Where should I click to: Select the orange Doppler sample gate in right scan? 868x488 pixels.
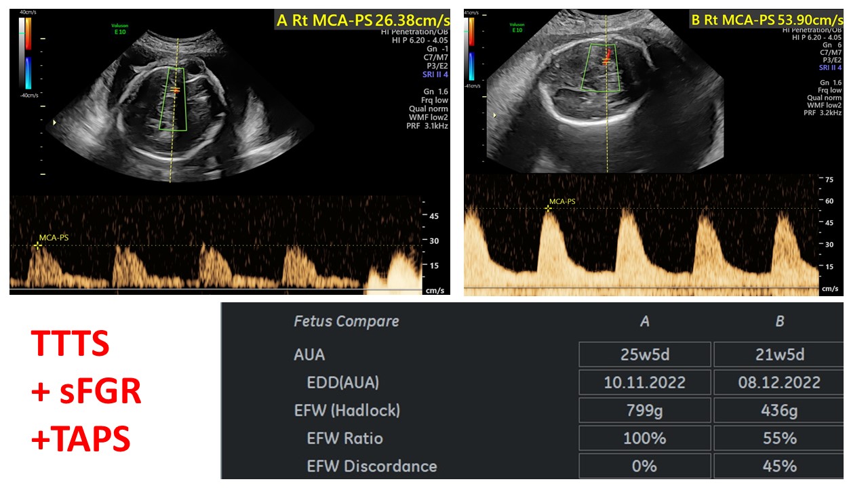606,61
